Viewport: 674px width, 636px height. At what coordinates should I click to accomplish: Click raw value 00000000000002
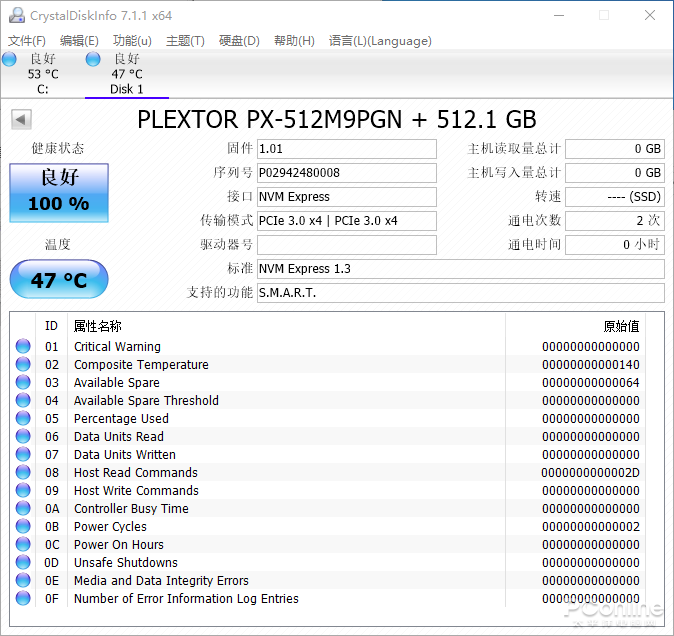pyautogui.click(x=591, y=527)
